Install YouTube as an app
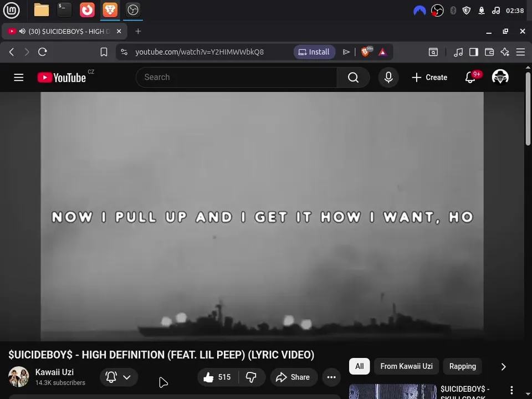 point(314,52)
